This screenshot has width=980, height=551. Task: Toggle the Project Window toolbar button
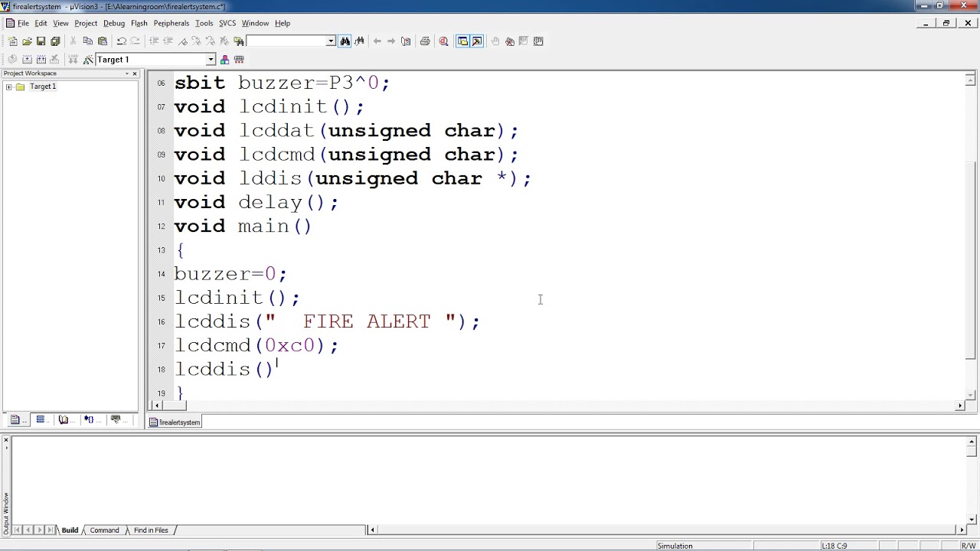pyautogui.click(x=462, y=41)
